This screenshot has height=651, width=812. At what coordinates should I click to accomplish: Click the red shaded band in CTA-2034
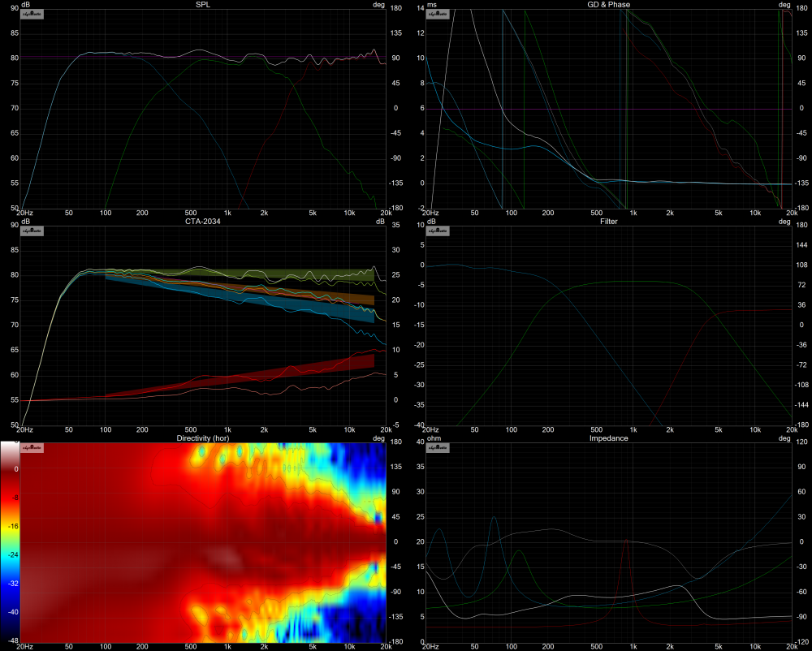309,375
